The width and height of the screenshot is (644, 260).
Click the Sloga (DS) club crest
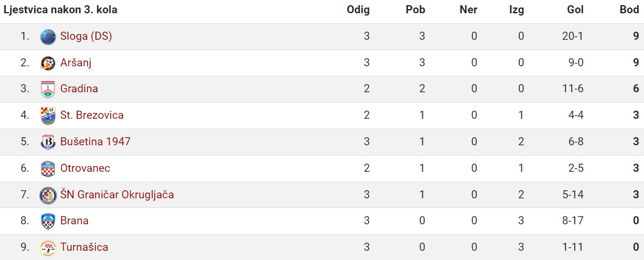tap(48, 36)
